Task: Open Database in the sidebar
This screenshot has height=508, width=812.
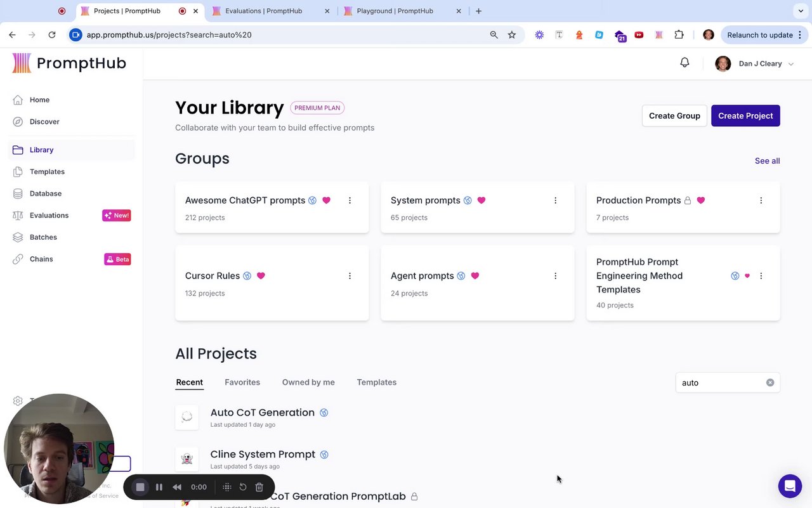Action: tap(46, 193)
